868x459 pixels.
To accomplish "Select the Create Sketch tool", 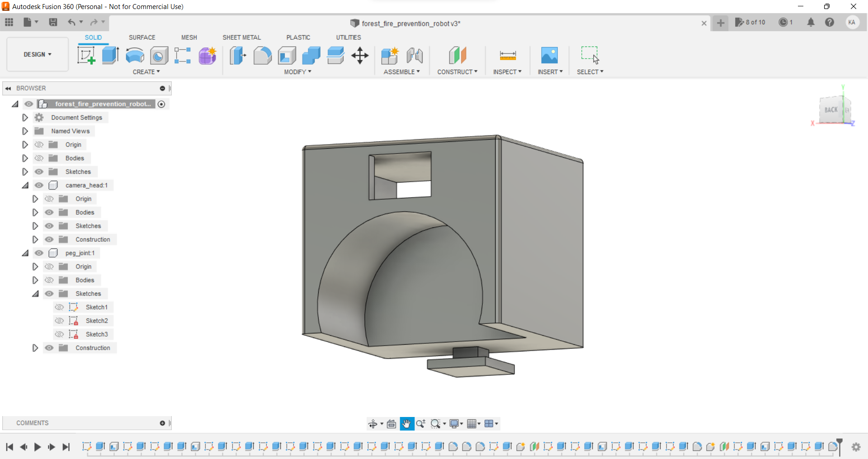I will point(86,56).
